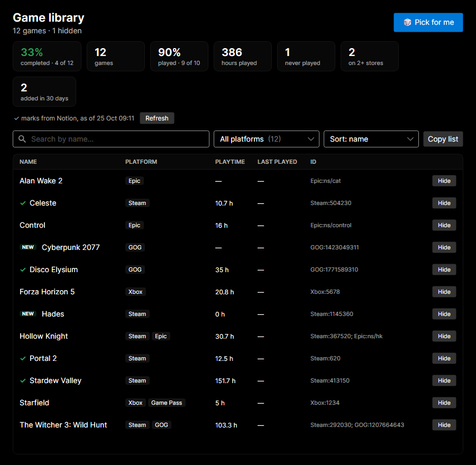This screenshot has width=476, height=465.
Task: Hide the Portal 2 entry
Action: coord(444,358)
